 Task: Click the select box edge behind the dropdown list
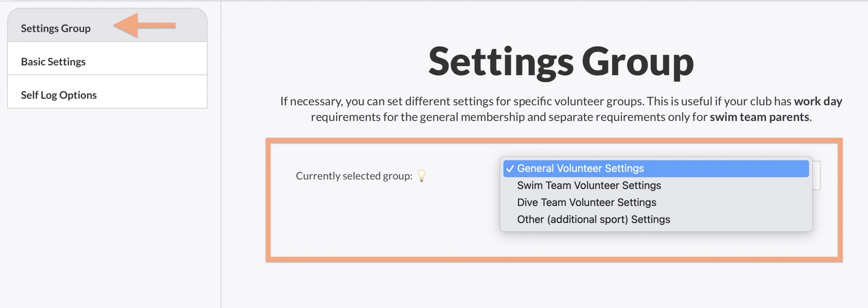[816, 176]
